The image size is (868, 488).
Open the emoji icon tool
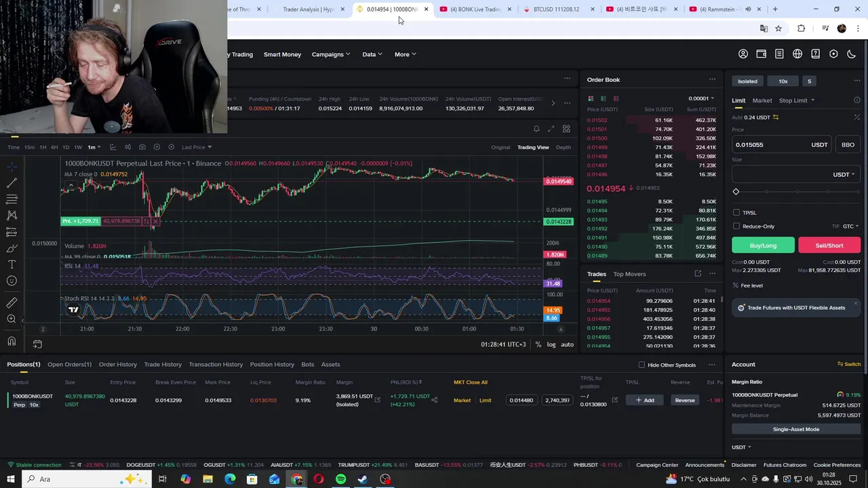click(12, 281)
